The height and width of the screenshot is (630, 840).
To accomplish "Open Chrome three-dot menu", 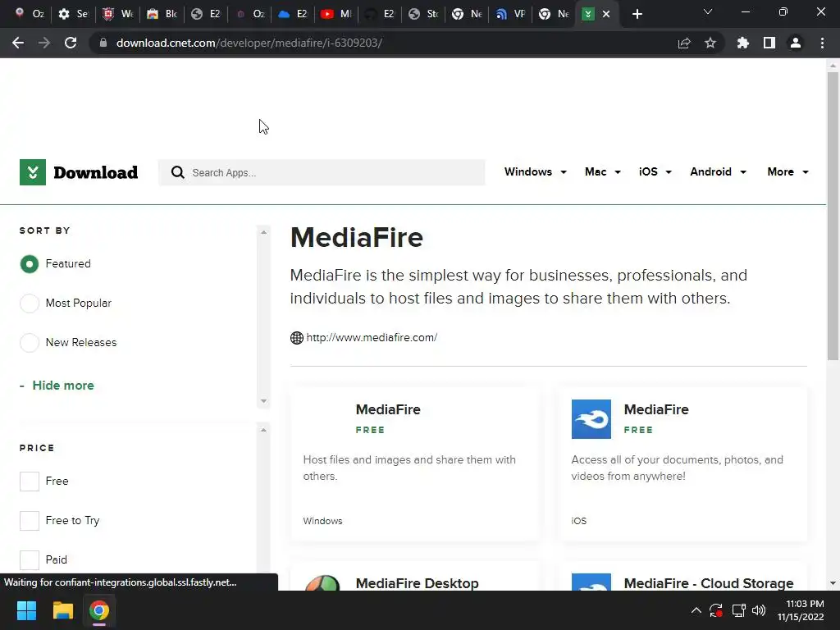I will (822, 43).
